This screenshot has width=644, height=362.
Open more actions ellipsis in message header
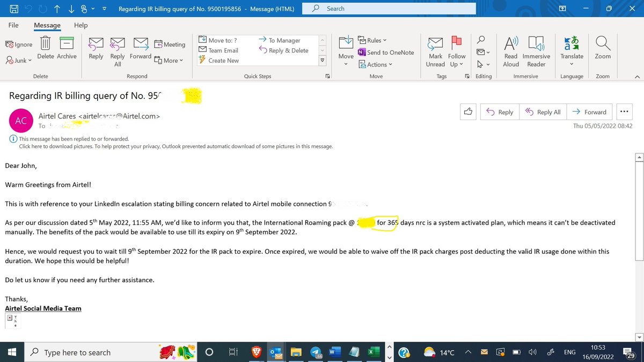click(624, 112)
